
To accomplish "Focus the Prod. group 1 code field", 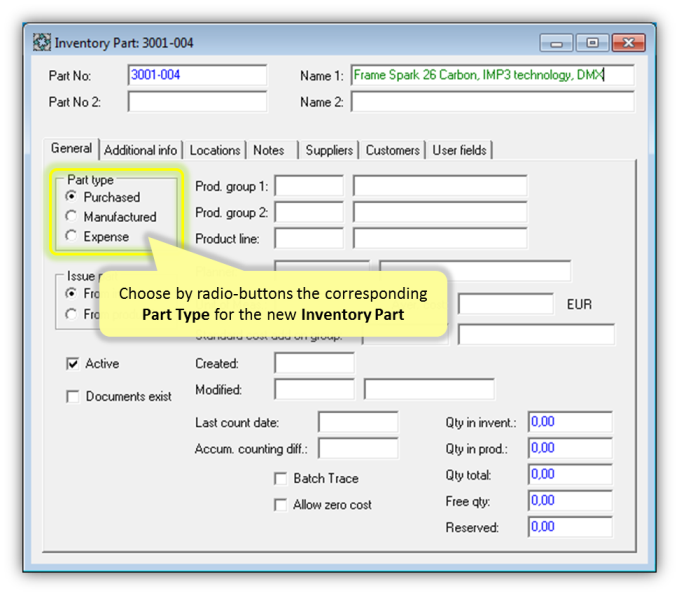I will (308, 186).
